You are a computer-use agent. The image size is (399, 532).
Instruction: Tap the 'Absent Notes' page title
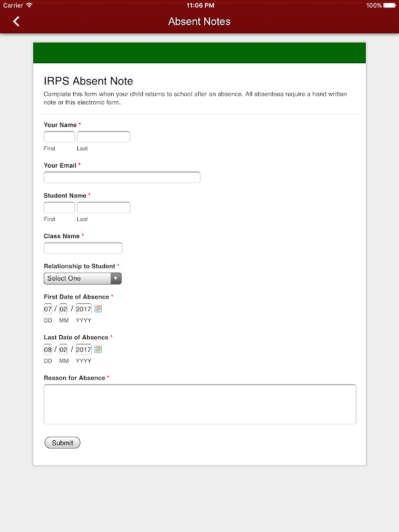199,21
